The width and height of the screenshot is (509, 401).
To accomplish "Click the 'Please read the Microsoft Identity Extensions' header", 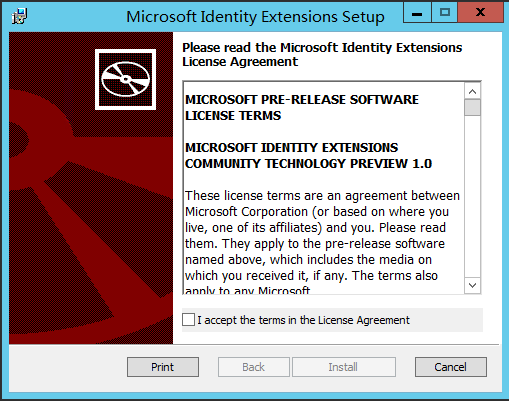I will [x=322, y=48].
